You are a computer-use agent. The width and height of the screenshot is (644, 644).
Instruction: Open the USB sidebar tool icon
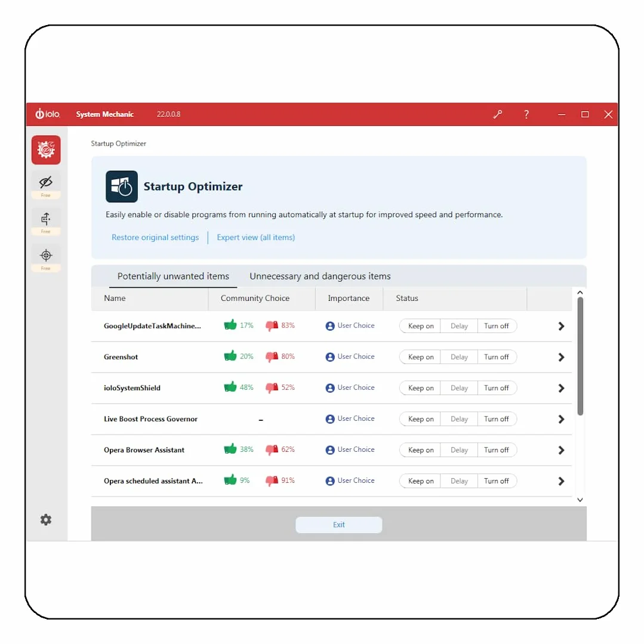click(x=46, y=219)
